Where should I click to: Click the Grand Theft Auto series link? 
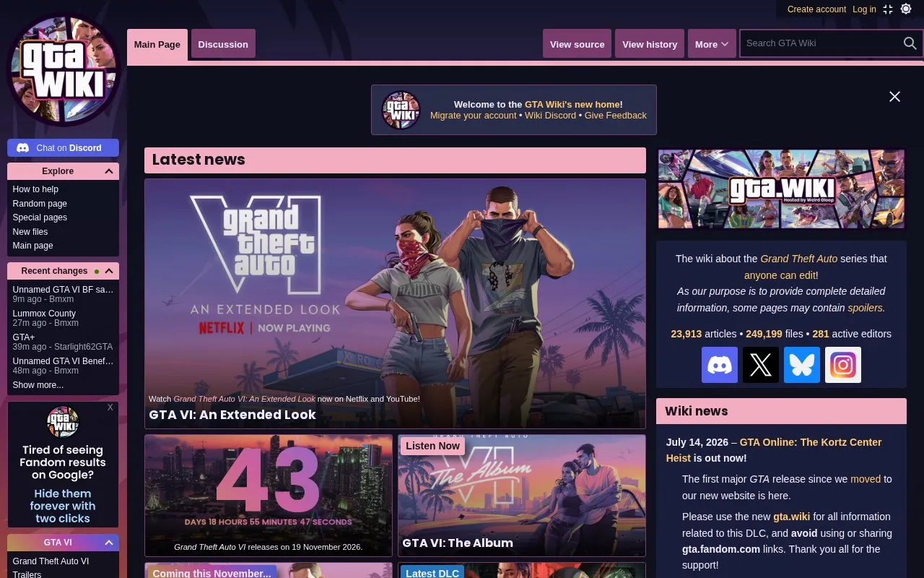tap(799, 259)
